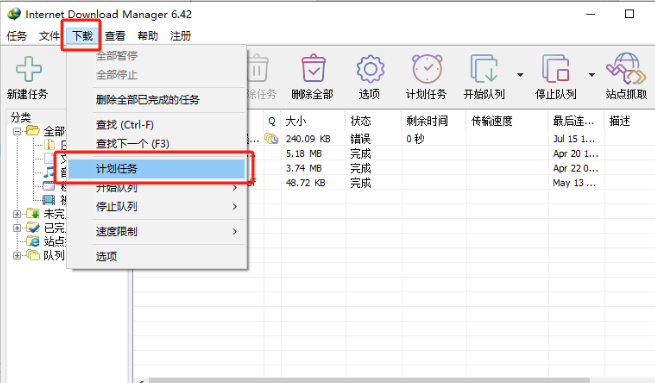
Task: Select the 全部 folder icon in category tree
Action: tap(33, 131)
